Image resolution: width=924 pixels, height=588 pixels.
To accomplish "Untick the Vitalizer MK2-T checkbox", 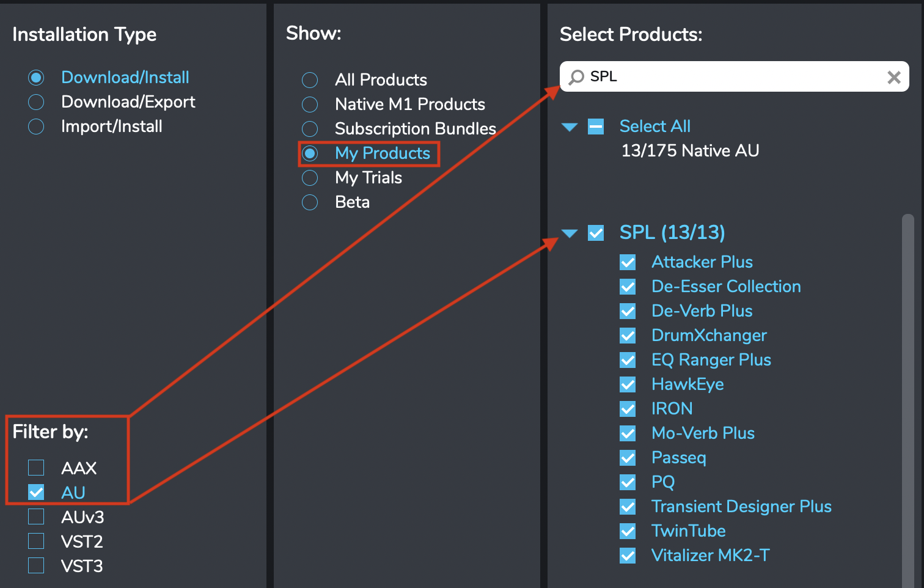I will pos(628,556).
